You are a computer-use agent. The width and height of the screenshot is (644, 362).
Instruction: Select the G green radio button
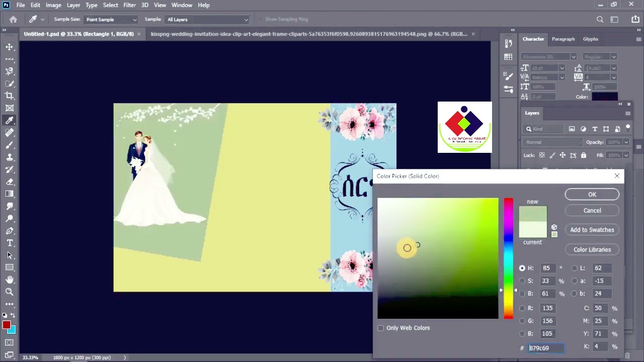[522, 321]
